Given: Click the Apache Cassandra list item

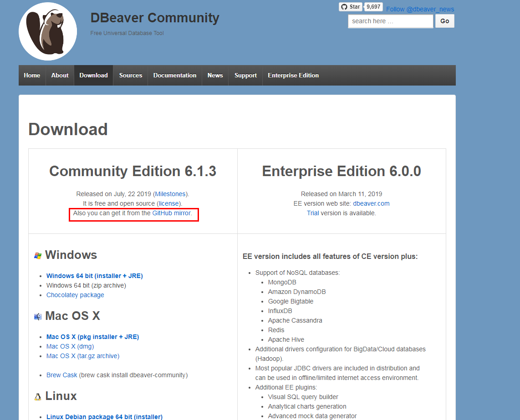Looking at the screenshot, I should (x=295, y=320).
